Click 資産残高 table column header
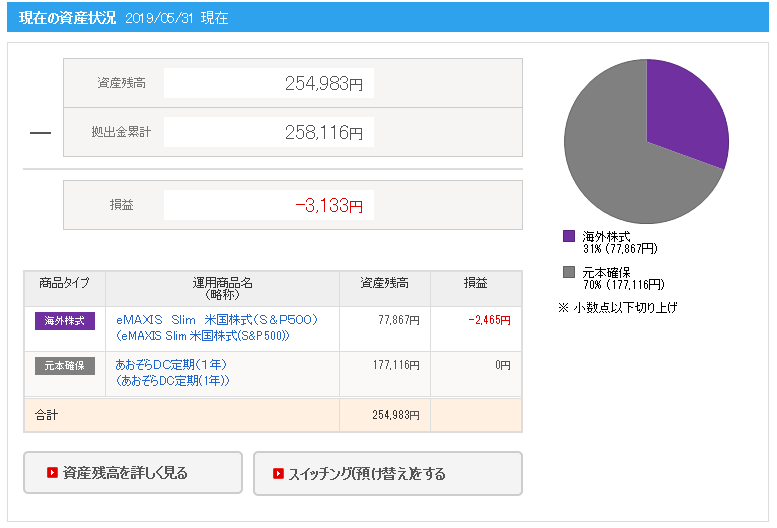 385,283
